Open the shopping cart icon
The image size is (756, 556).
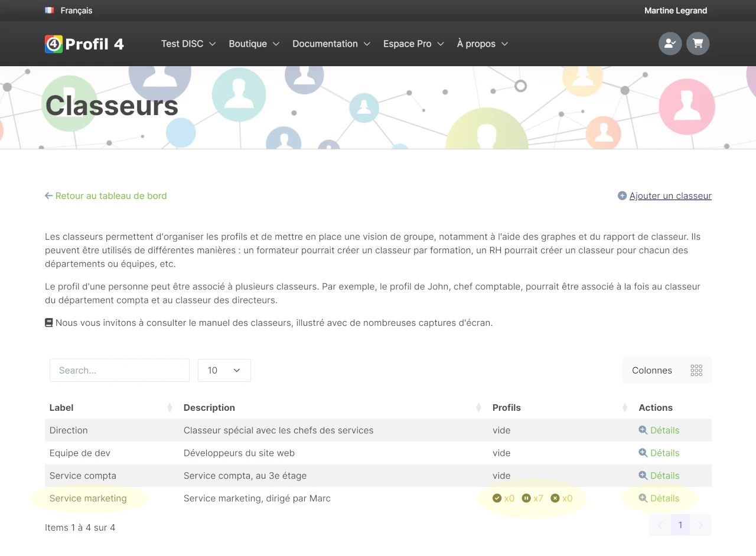pos(698,44)
